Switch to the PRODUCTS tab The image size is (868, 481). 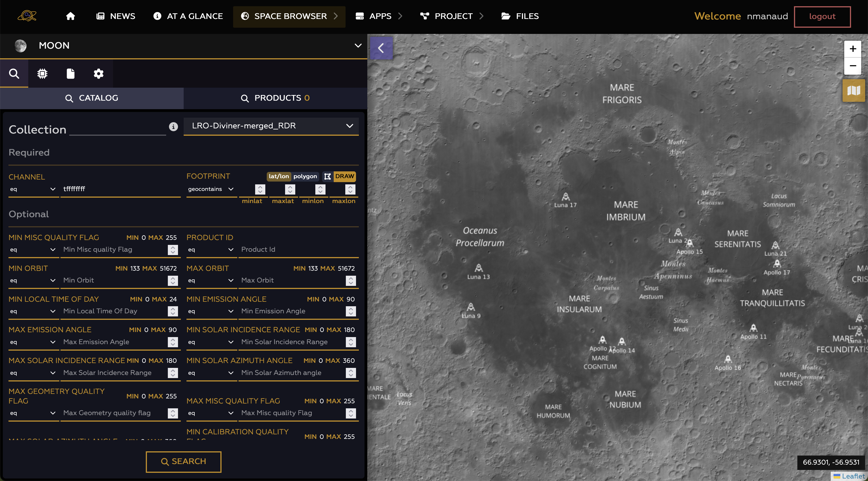tap(275, 98)
